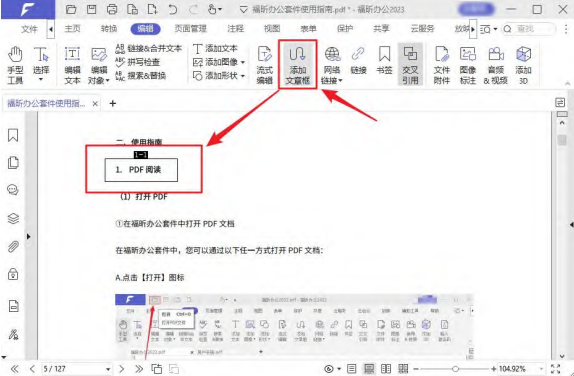Viewport: 574px width, 376px height.
Task: Select continuous facing view mode
Action: [403, 369]
